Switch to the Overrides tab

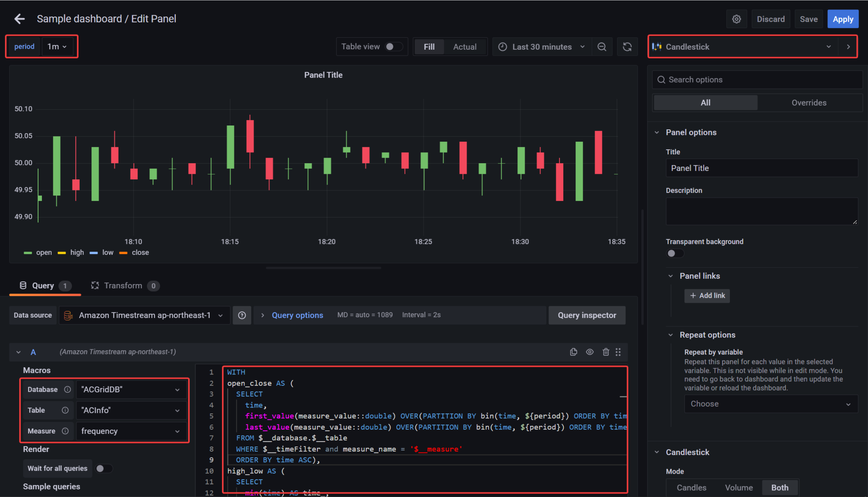[809, 102]
